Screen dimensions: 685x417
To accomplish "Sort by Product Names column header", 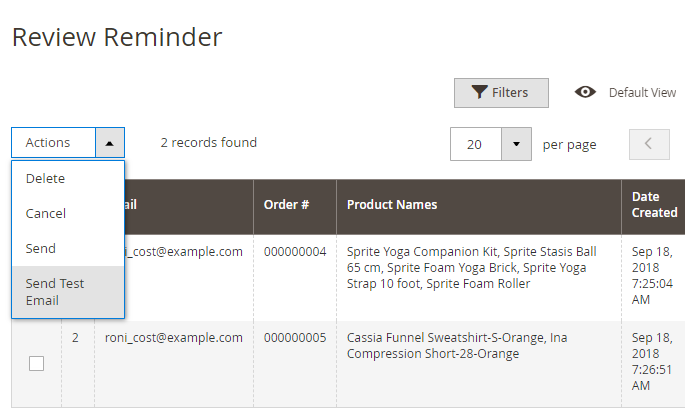I will click(392, 205).
